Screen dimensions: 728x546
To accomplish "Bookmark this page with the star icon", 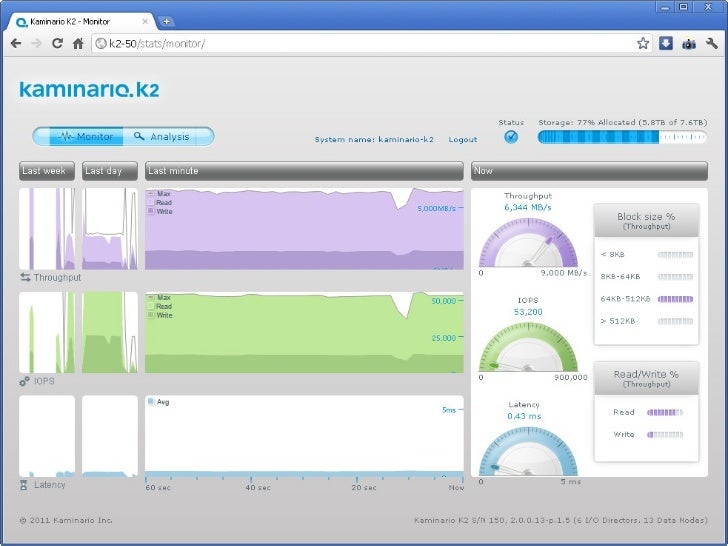I will [x=643, y=44].
